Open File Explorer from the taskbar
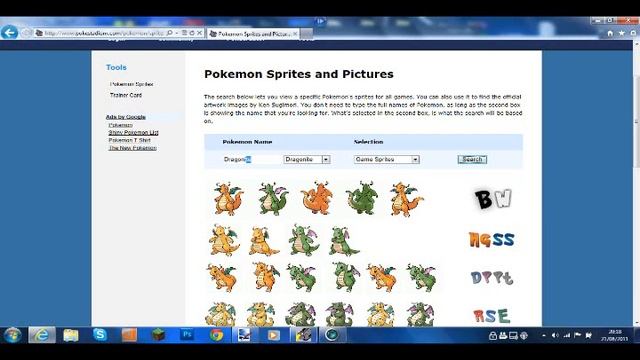Viewport: 640px width, 360px height. (x=71, y=335)
